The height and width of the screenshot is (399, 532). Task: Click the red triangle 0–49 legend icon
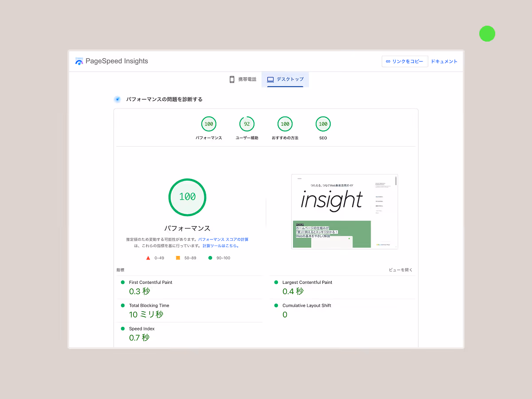[x=149, y=258]
